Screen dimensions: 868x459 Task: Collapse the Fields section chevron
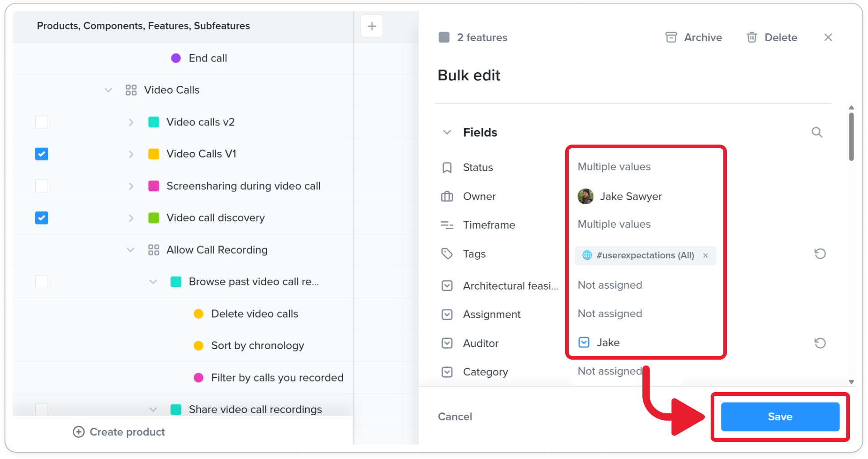pos(447,132)
